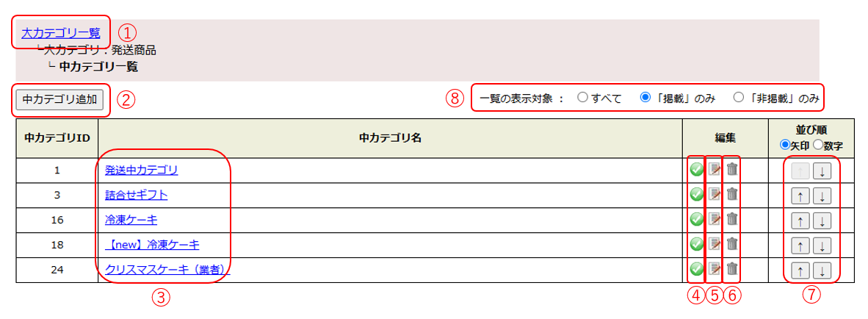Move 【new】冷凍ケーキ down with arrow button

(822, 245)
